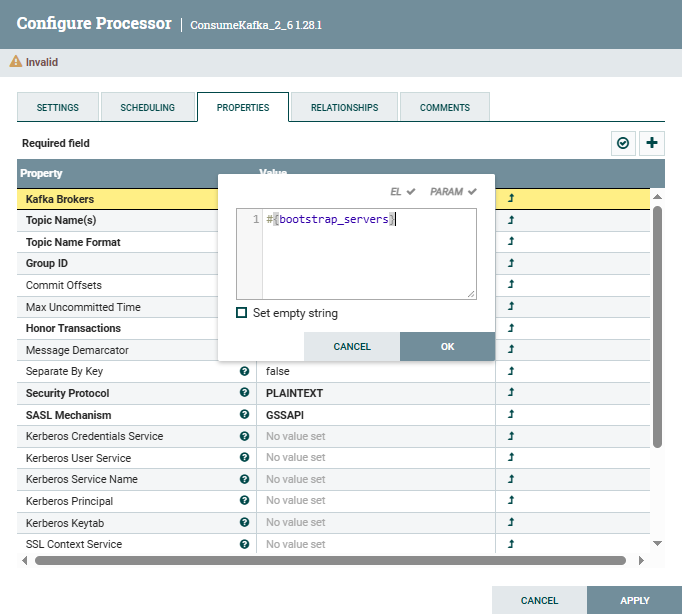
Task: Open the Separate By Key false value
Action: (375, 371)
